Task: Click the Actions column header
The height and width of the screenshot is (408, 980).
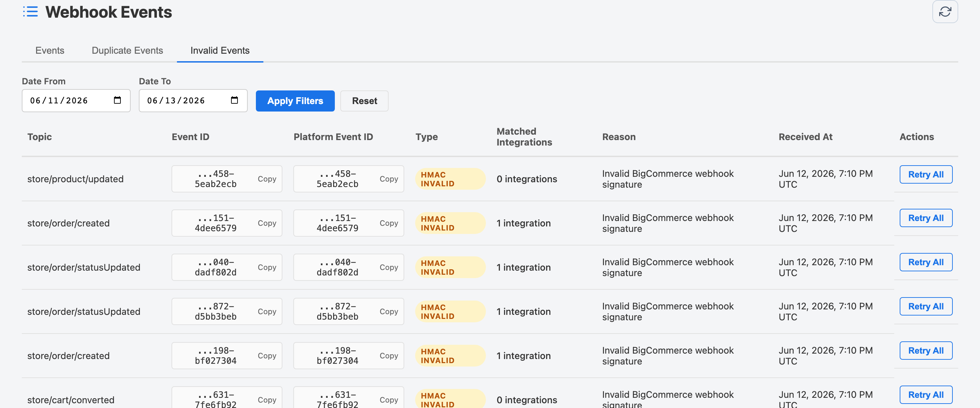Action: pyautogui.click(x=916, y=137)
